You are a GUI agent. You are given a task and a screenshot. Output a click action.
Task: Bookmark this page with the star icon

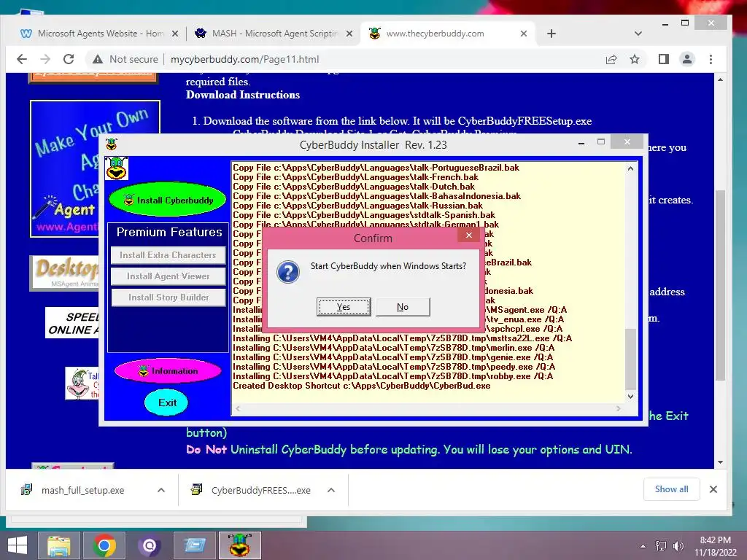[635, 59]
